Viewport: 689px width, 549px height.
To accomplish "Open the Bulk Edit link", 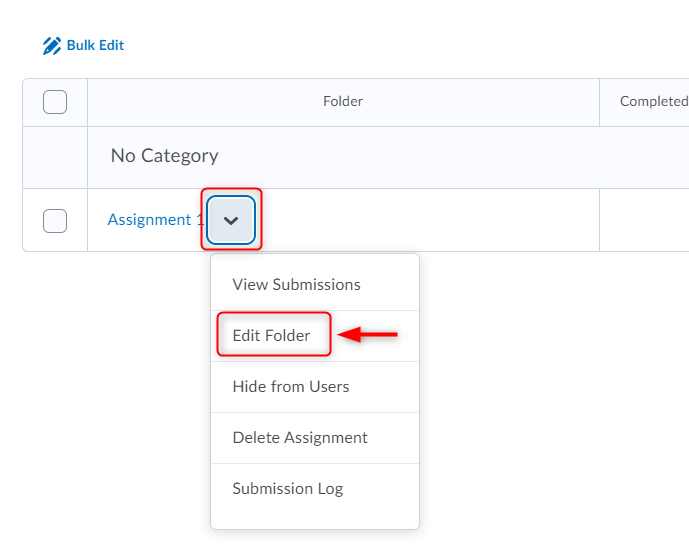I will (95, 46).
